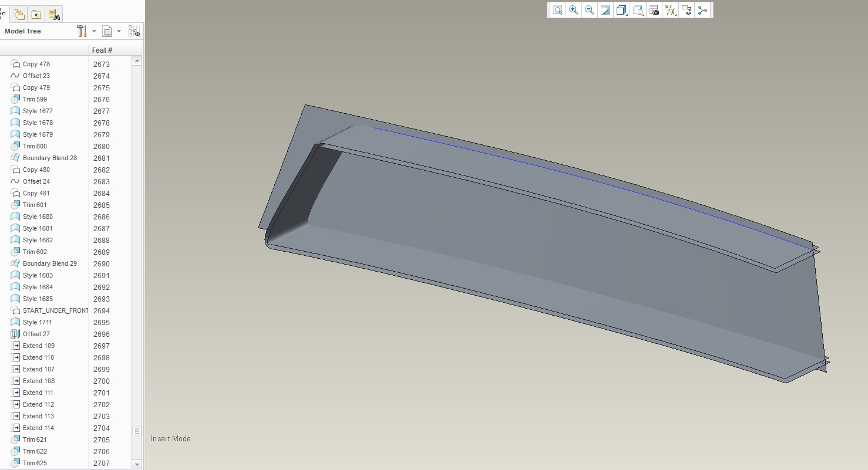
Task: Click the Trim 602 icon
Action: click(15, 252)
